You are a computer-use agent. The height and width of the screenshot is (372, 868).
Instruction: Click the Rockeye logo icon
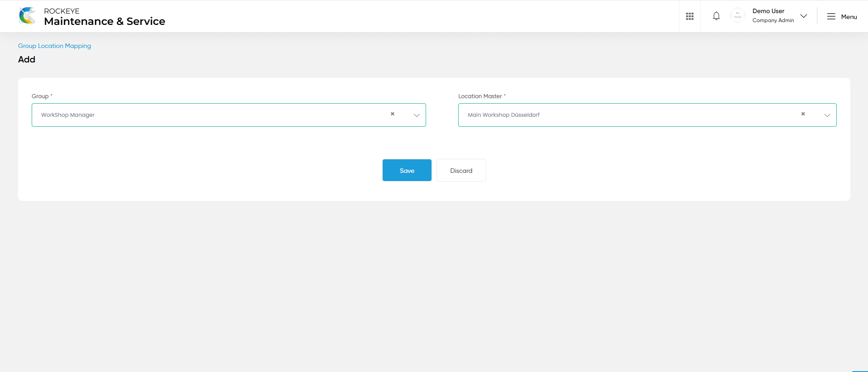pos(27,16)
